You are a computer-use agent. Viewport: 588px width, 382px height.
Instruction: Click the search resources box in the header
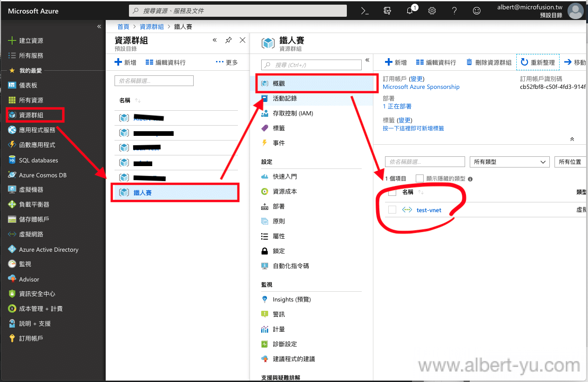tap(237, 11)
